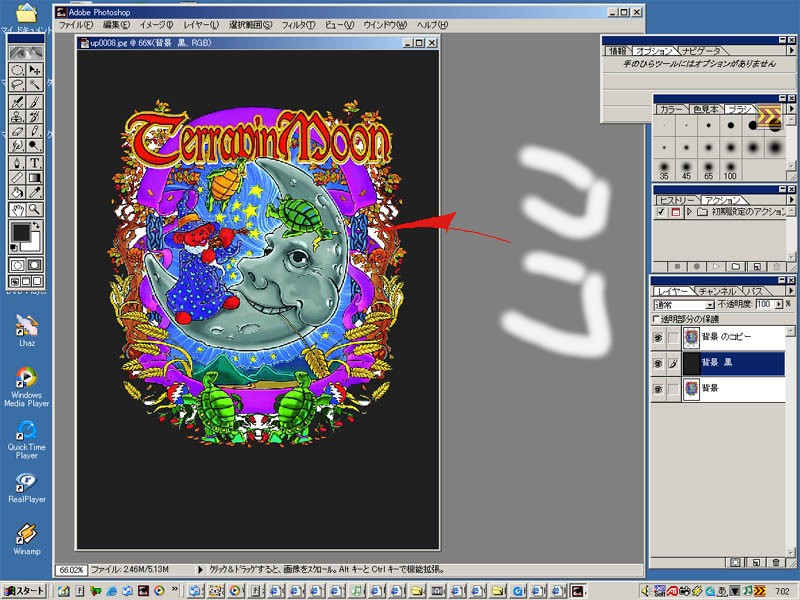Select the Paintbrush tool
Image resolution: width=800 pixels, height=600 pixels.
point(34,102)
